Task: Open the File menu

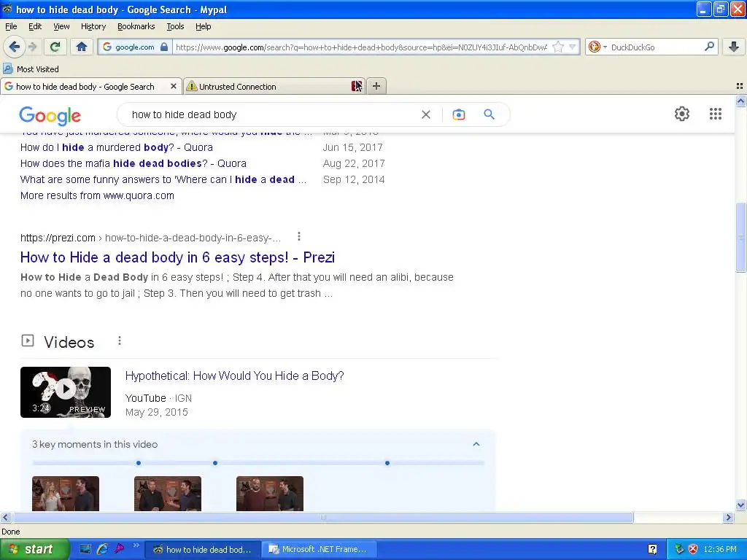Action: click(x=11, y=26)
